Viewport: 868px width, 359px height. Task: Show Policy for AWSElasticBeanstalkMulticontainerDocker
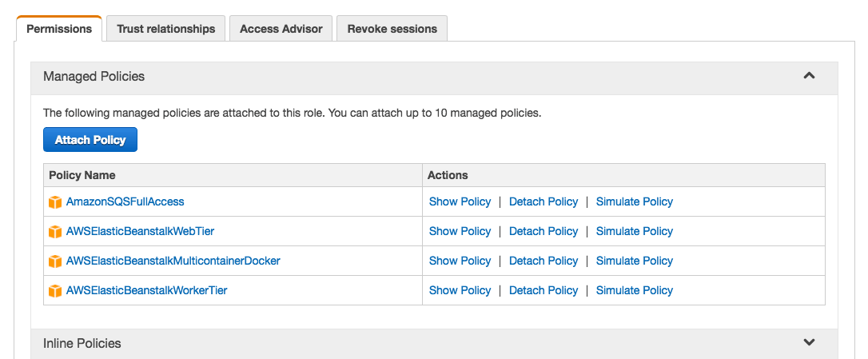click(x=460, y=261)
